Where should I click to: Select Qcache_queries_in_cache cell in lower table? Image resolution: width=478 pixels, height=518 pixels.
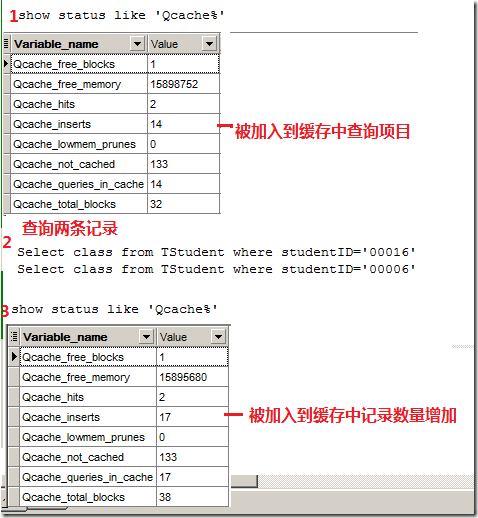tap(88, 477)
